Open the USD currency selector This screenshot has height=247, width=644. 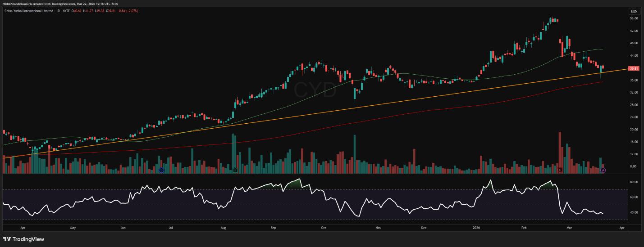tap(634, 11)
